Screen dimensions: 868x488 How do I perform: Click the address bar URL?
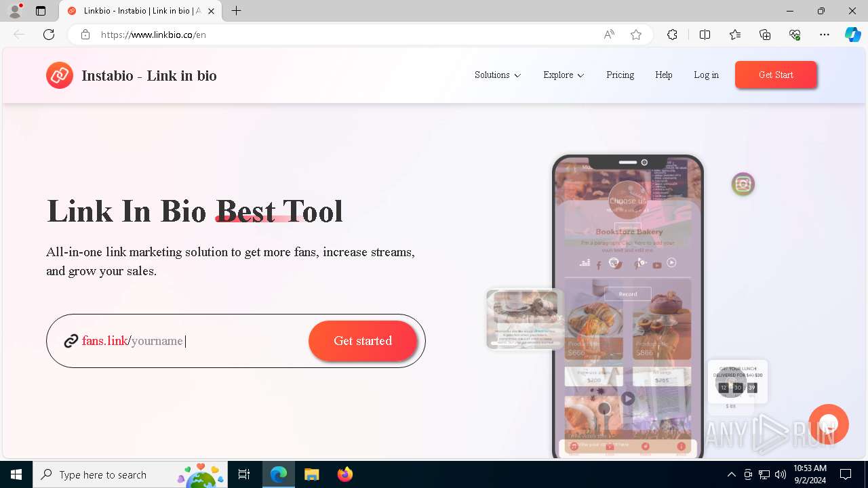click(153, 35)
